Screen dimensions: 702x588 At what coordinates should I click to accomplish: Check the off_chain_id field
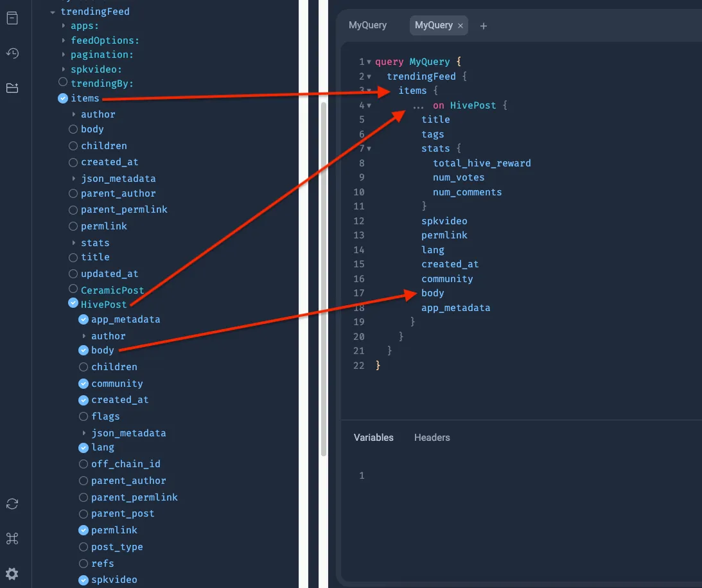[83, 464]
